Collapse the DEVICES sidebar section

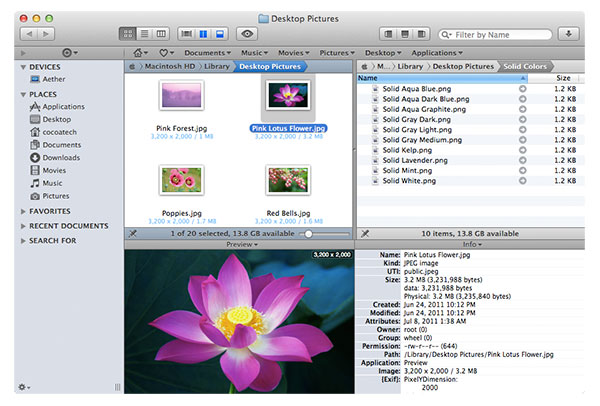[x=23, y=67]
